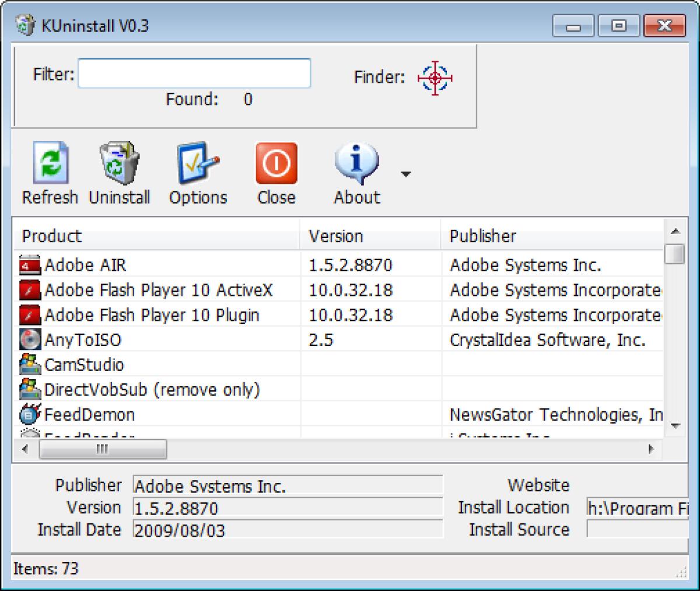Viewport: 700px width, 591px height.
Task: Click the Adobe AIR row icon
Action: click(x=30, y=265)
